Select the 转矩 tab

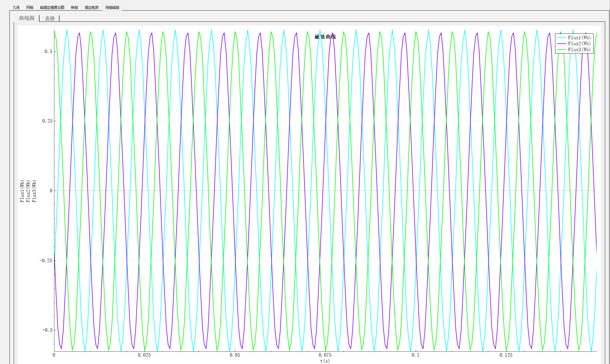(74, 7)
